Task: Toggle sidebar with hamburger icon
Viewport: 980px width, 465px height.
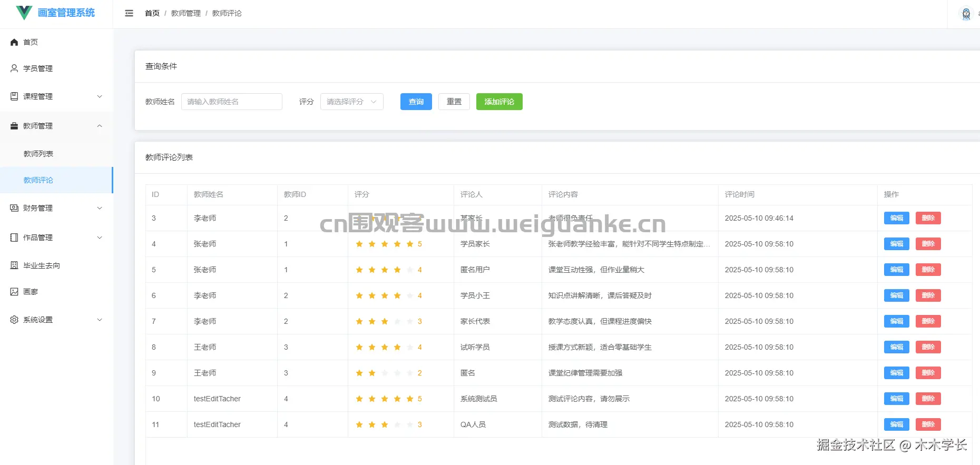Action: coord(129,13)
